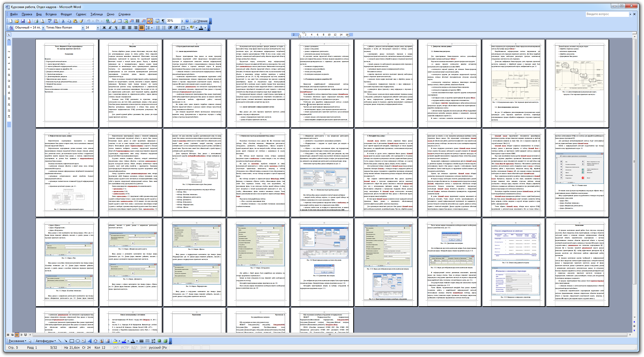Open the font size 14 dropdown
This screenshot has width=644, height=357.
pyautogui.click(x=98, y=28)
